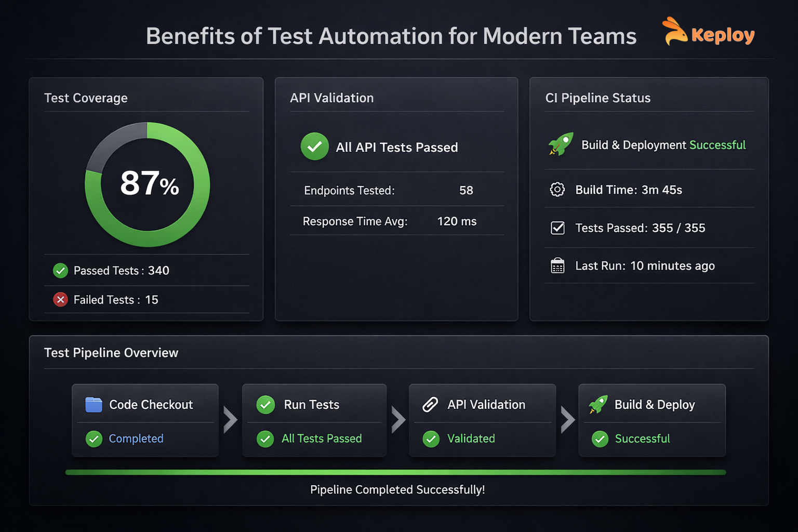Click the paperclip icon in API Validation step
Screen dimensions: 798x532
click(430, 404)
